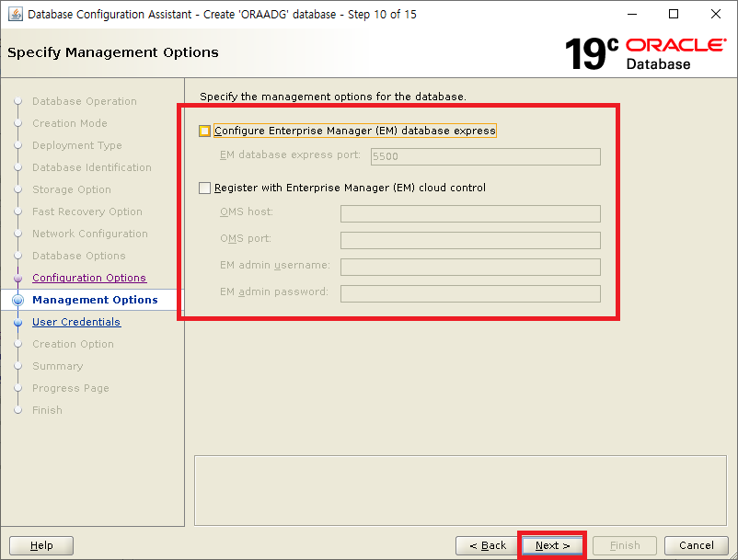
Task: Maximize the Database Configuration Assistant window
Action: pyautogui.click(x=674, y=14)
